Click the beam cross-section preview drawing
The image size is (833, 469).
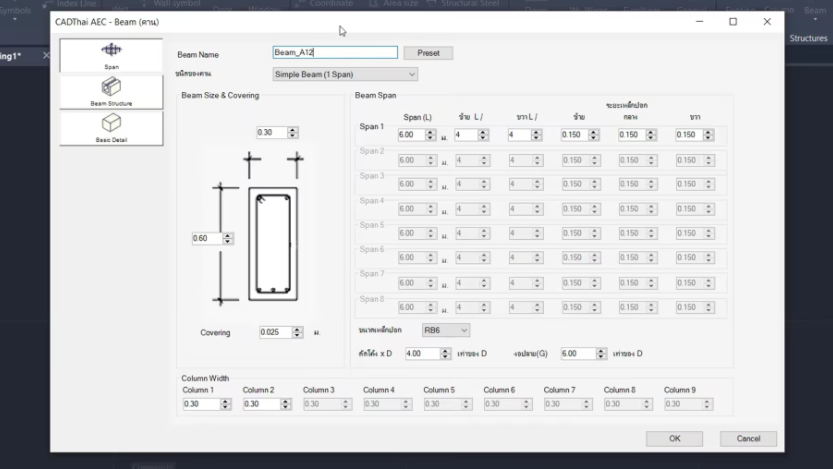(x=273, y=244)
